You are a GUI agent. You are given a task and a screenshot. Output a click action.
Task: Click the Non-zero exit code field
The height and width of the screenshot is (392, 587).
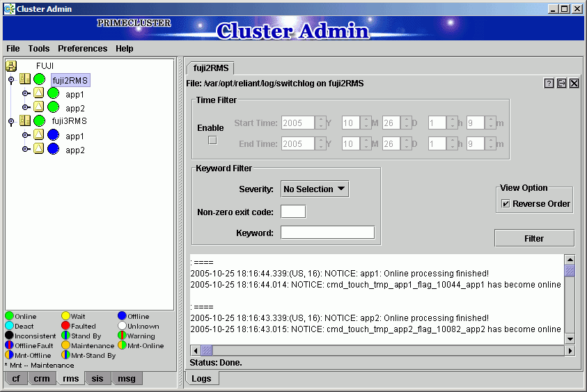(x=293, y=212)
